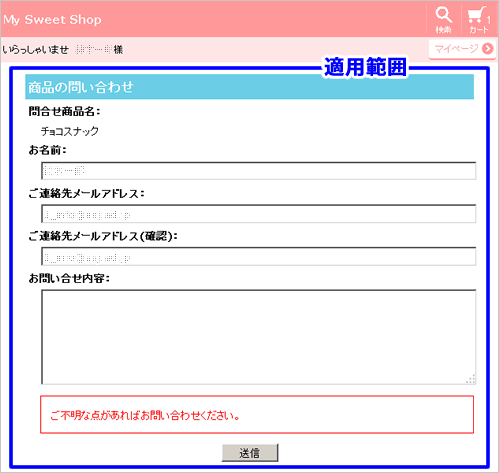Focus the お名前 name input field
The image size is (499, 473).
click(259, 171)
